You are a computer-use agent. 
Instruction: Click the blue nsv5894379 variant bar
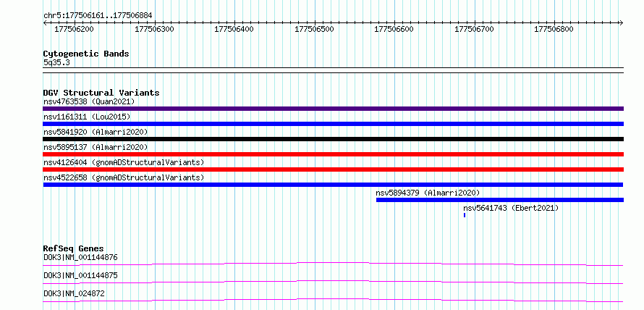point(500,200)
